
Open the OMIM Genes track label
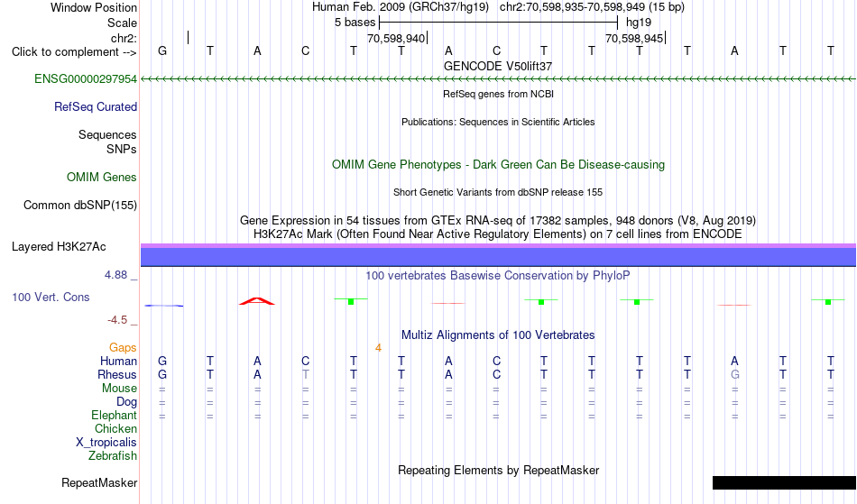coord(101,177)
